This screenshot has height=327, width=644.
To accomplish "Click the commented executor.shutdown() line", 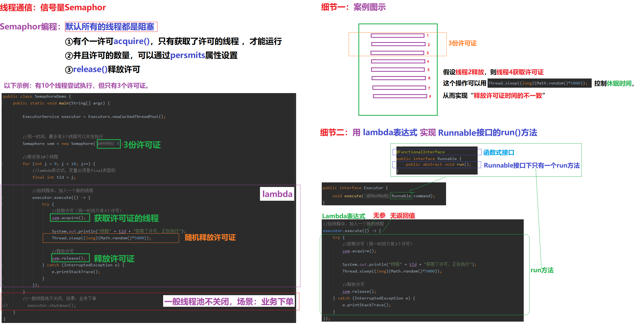I will coord(51,305).
